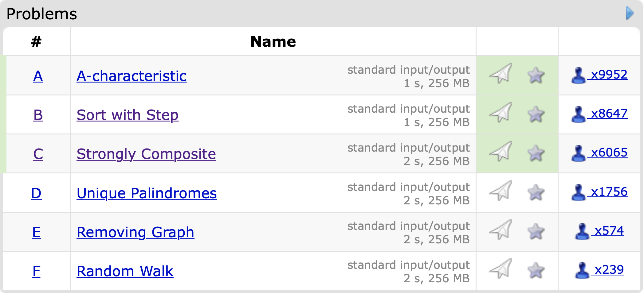The image size is (644, 294).
Task: Open problem letter D link
Action: point(36,193)
